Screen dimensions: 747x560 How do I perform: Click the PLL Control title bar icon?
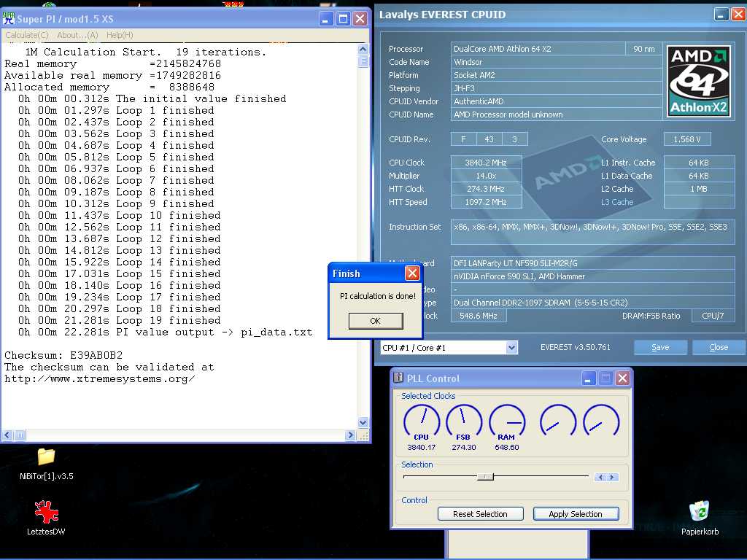click(398, 378)
